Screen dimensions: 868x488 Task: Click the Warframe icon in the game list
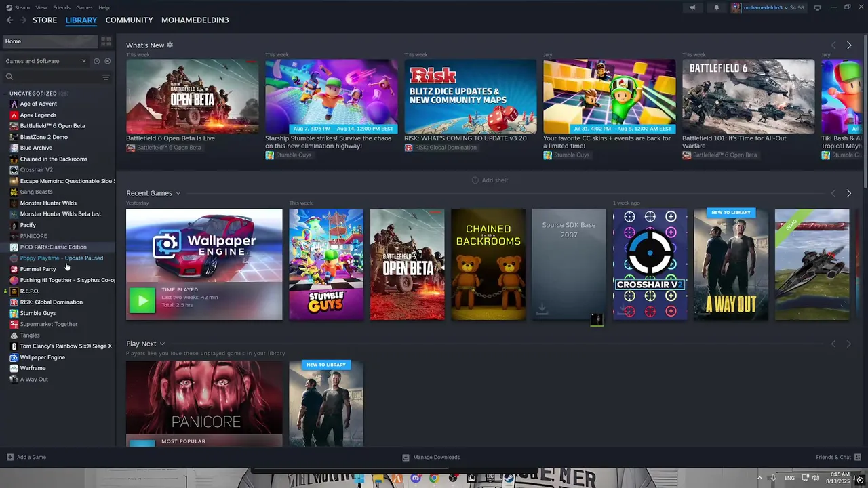click(14, 368)
